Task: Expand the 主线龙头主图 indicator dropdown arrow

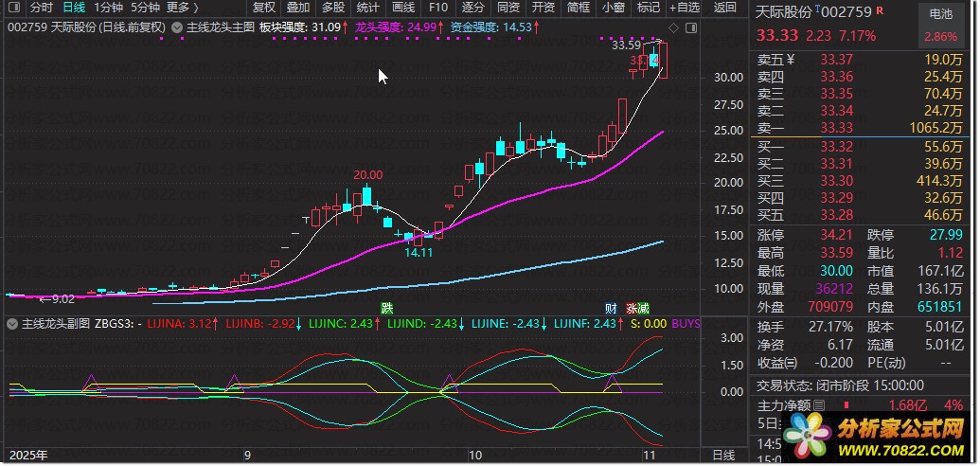Action: pos(177,27)
